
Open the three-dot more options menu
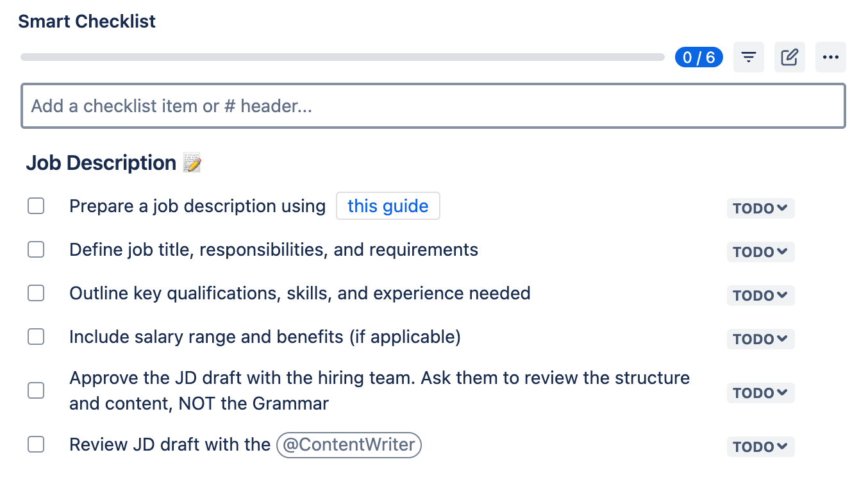(x=830, y=58)
